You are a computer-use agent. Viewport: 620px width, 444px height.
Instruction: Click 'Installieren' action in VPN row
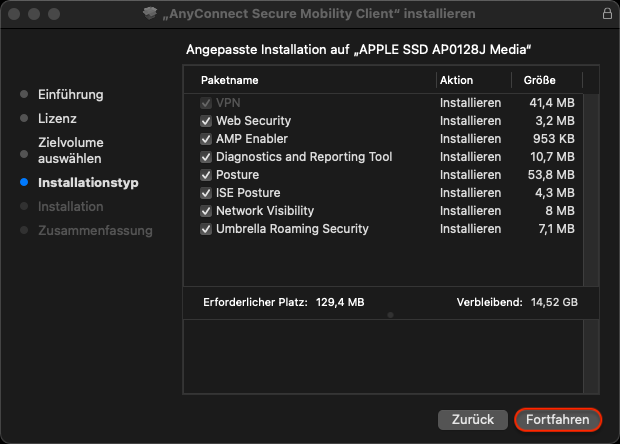[x=471, y=103]
